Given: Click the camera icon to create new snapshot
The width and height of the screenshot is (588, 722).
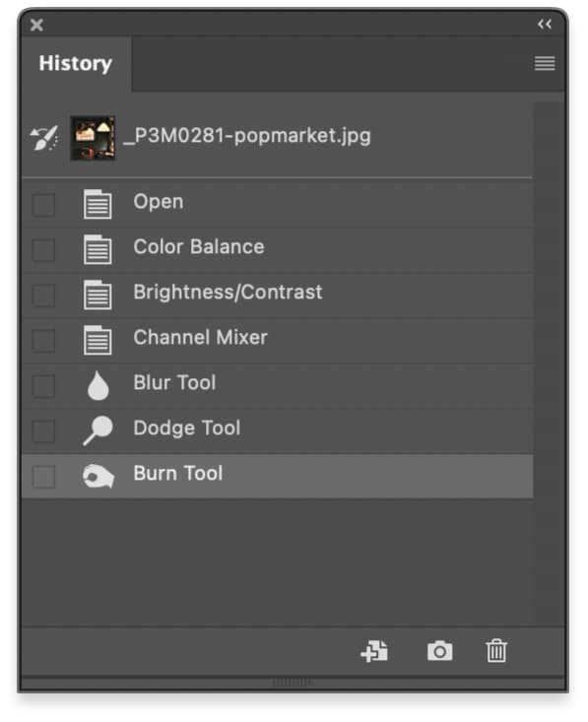Looking at the screenshot, I should coord(439,651).
